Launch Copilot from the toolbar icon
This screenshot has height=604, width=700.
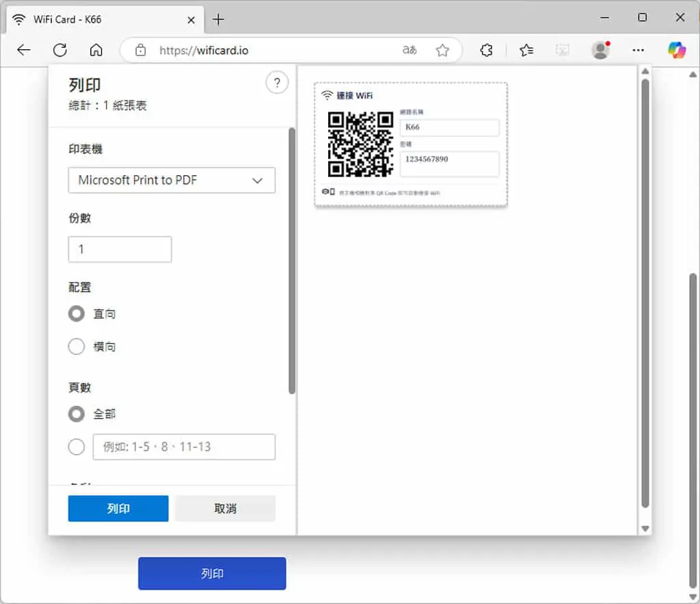[677, 50]
